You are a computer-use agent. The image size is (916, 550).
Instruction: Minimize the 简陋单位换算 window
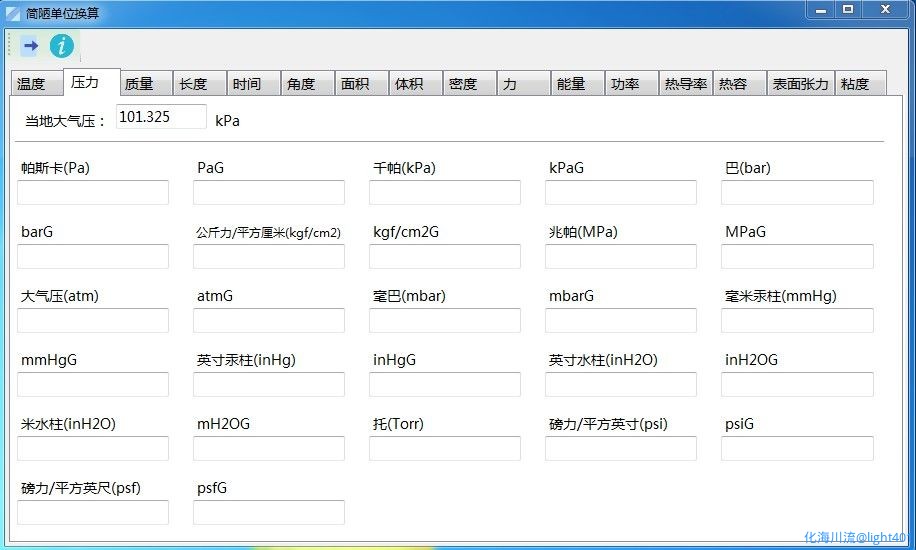822,10
